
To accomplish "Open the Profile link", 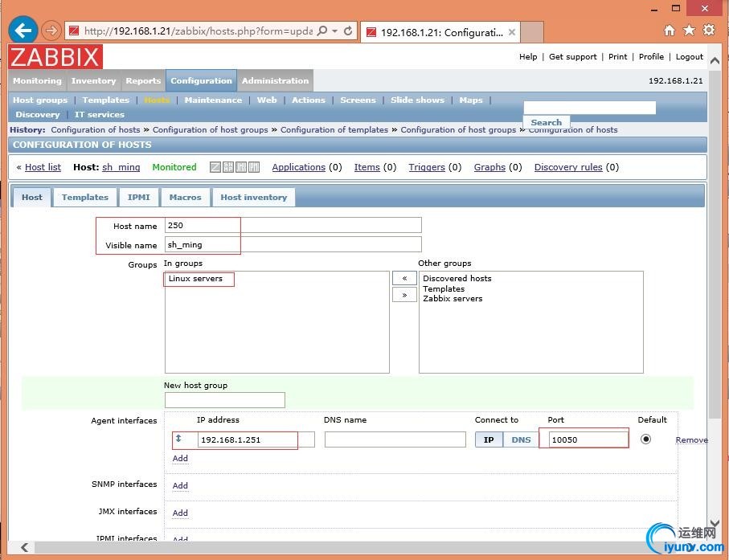I will pos(651,57).
